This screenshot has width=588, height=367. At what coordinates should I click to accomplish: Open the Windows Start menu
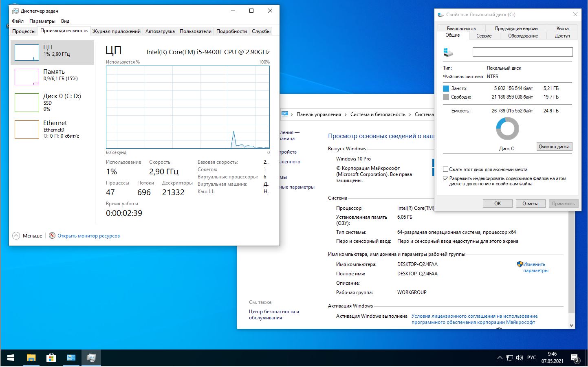tap(11, 358)
